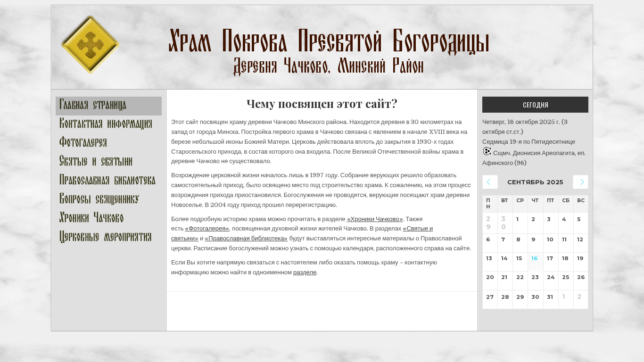The image size is (644, 362).
Task: Click the ПН weekday column header
Action: (x=490, y=204)
